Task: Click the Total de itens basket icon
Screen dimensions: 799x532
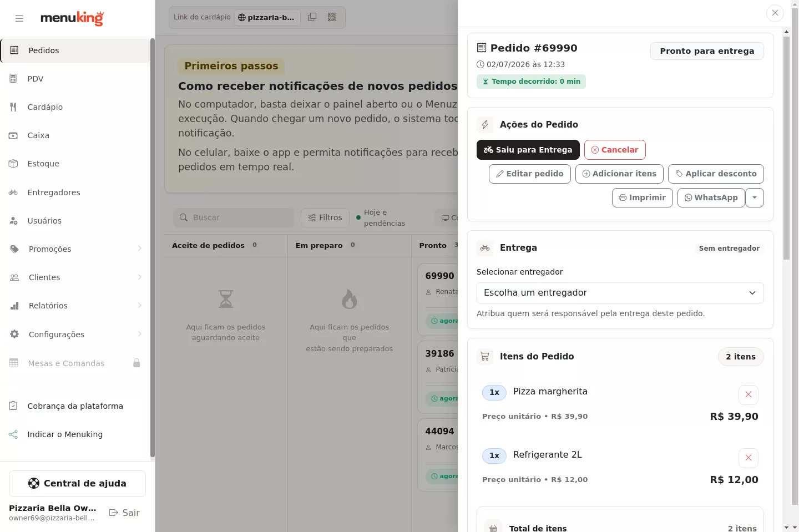Action: click(493, 528)
